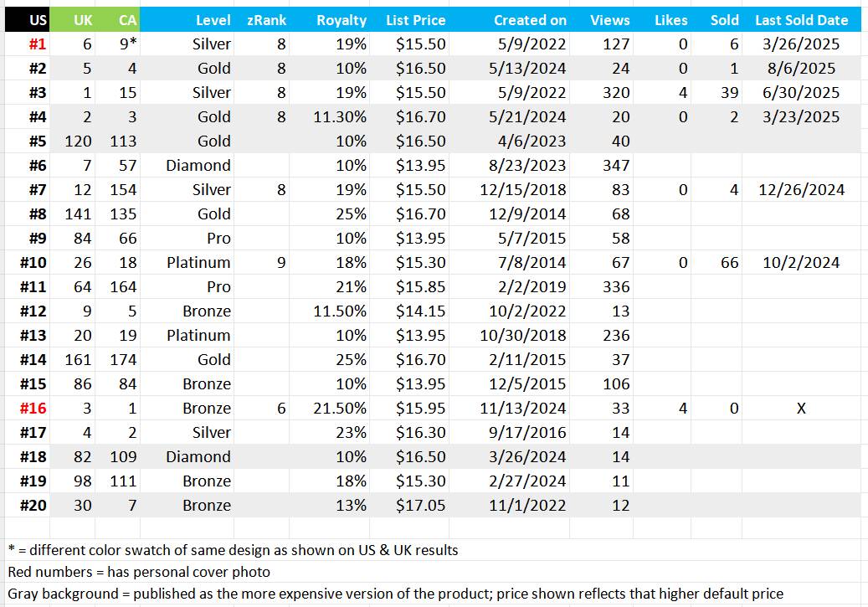Select the black US header cell

click(27, 20)
